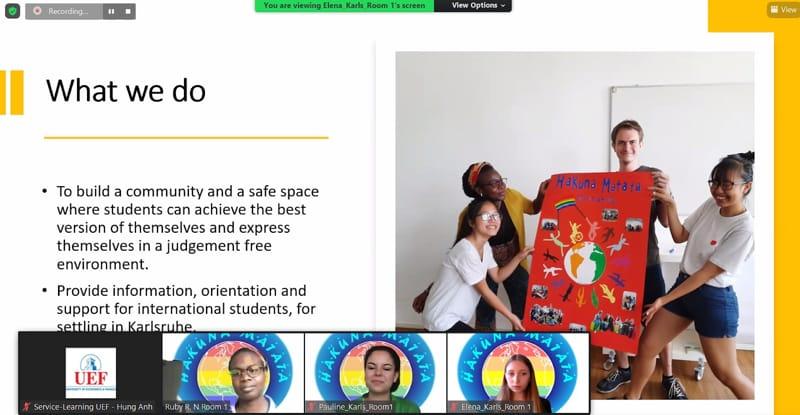
Task: Select Pauline_Karls_Room1's video tile
Action: [x=376, y=373]
